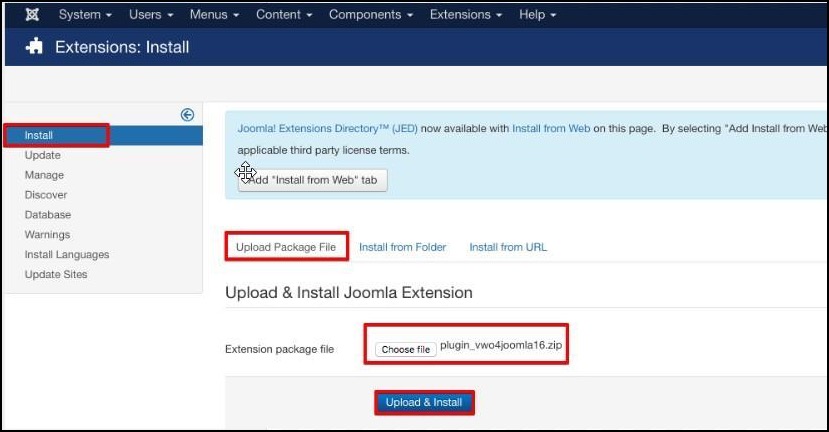Image resolution: width=829 pixels, height=432 pixels.
Task: Switch to Install from URL tab
Action: tap(508, 247)
